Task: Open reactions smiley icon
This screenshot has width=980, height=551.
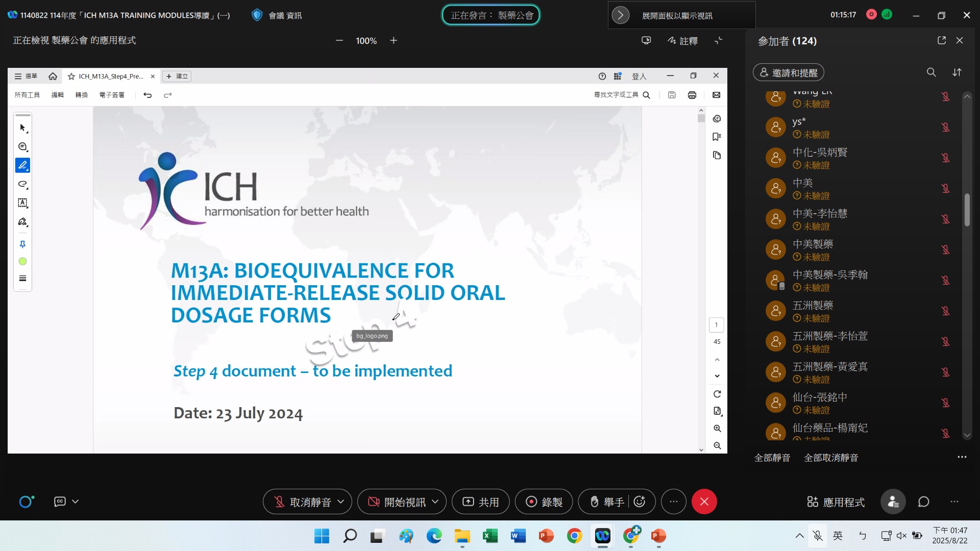Action: click(640, 502)
